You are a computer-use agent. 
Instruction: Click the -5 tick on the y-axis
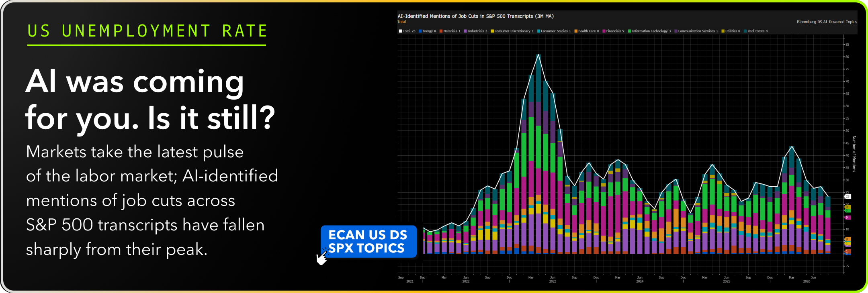click(x=847, y=266)
